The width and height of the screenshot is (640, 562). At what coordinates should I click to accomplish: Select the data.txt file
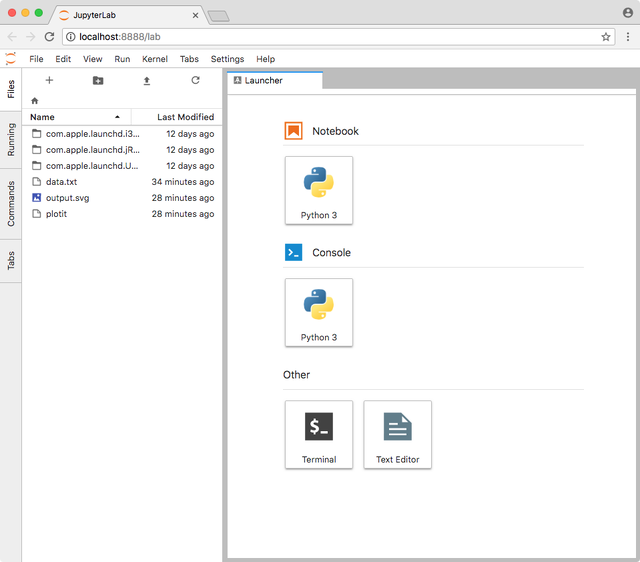[61, 182]
